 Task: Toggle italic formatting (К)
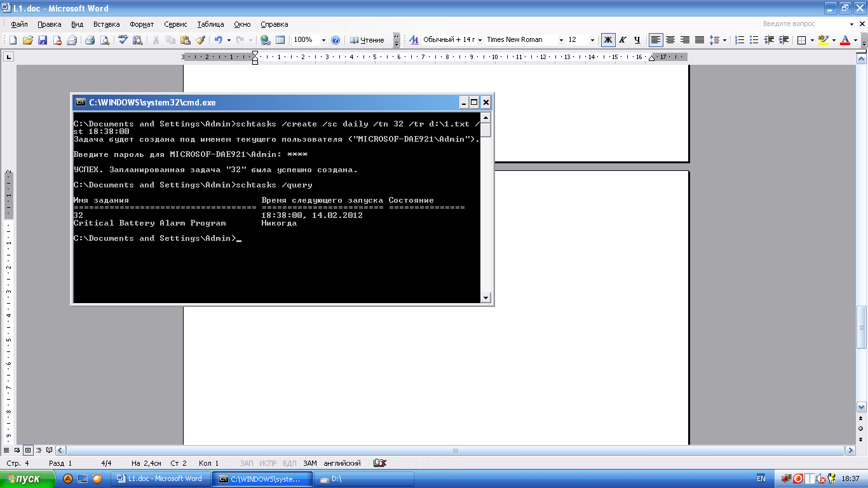(x=623, y=40)
